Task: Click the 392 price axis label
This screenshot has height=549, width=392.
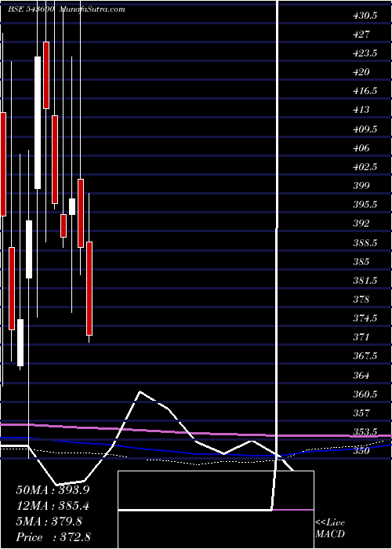Action: coord(361,224)
